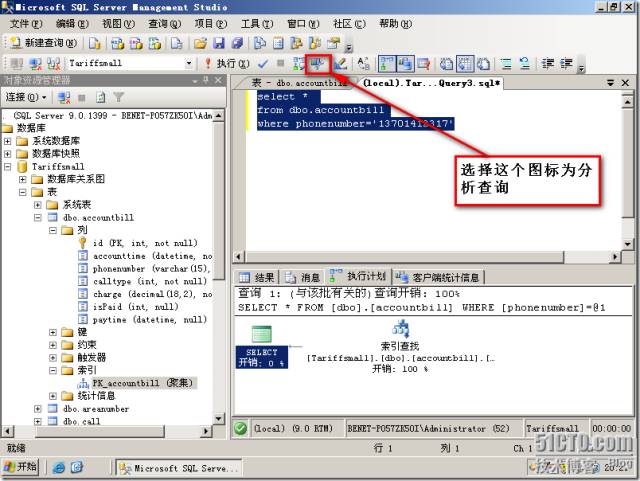Open the Windows 开始 Start menu
640x481 pixels.
pyautogui.click(x=20, y=467)
